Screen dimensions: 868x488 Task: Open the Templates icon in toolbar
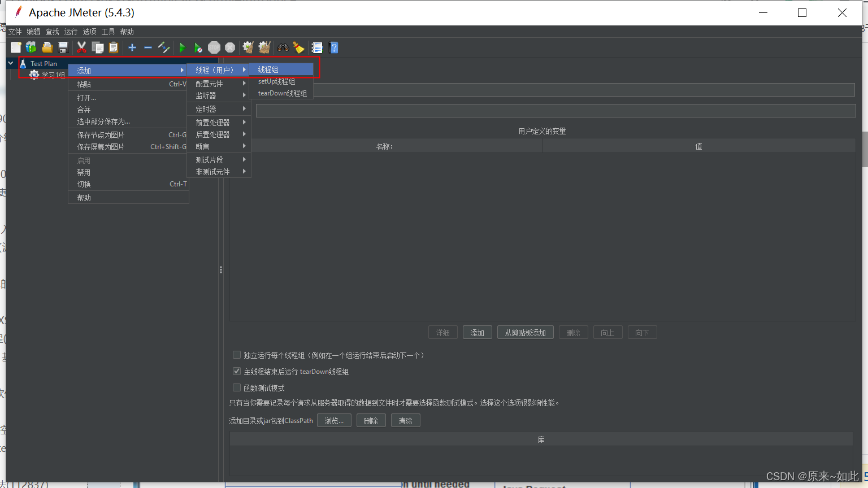click(31, 47)
